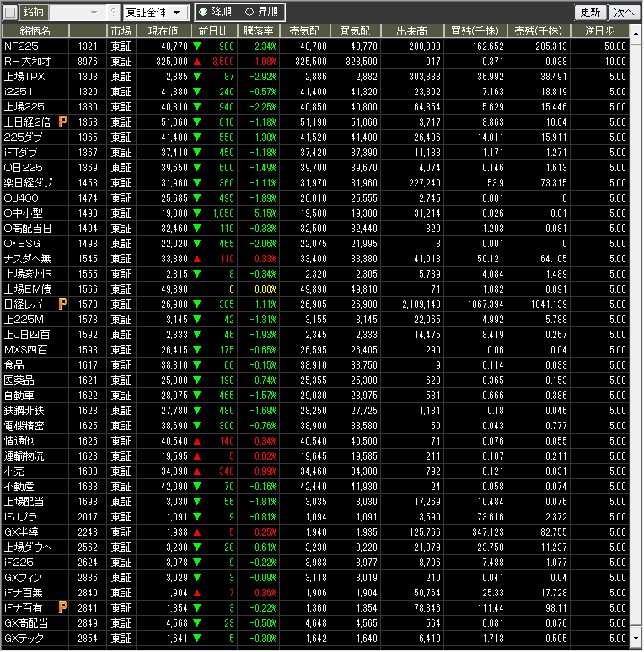Click the green down arrow in 225ダブ row
This screenshot has height=652, width=644.
point(197,137)
